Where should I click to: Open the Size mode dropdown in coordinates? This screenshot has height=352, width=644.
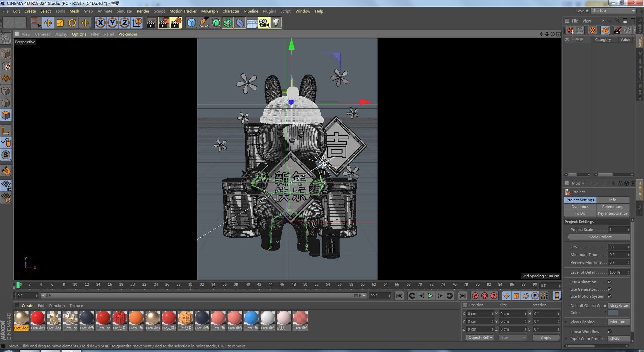pyautogui.click(x=513, y=338)
